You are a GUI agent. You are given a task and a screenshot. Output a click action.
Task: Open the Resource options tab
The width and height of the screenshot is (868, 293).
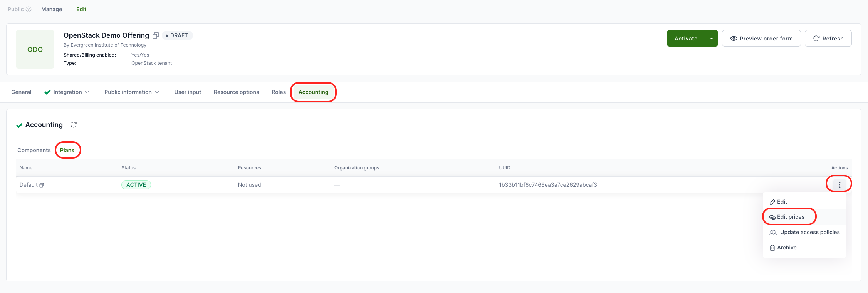[x=236, y=92]
